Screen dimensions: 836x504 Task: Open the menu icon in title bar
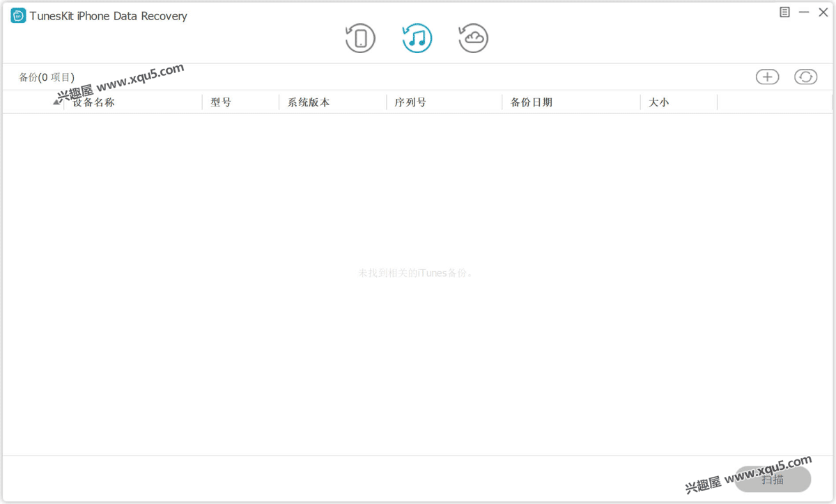point(785,13)
